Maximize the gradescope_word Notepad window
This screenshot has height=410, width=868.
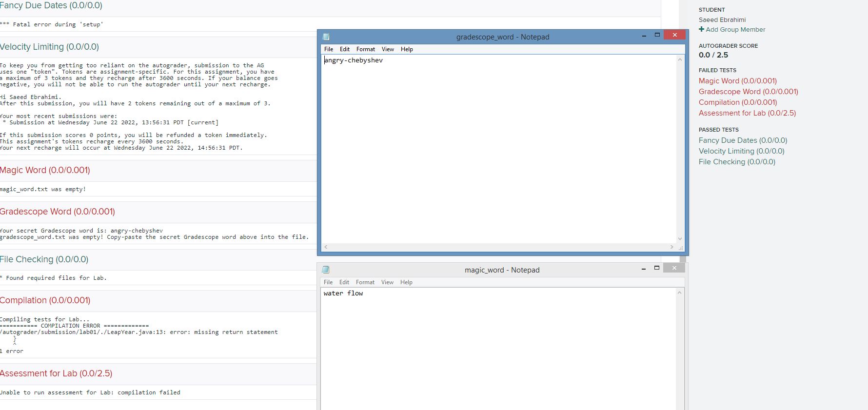point(657,35)
